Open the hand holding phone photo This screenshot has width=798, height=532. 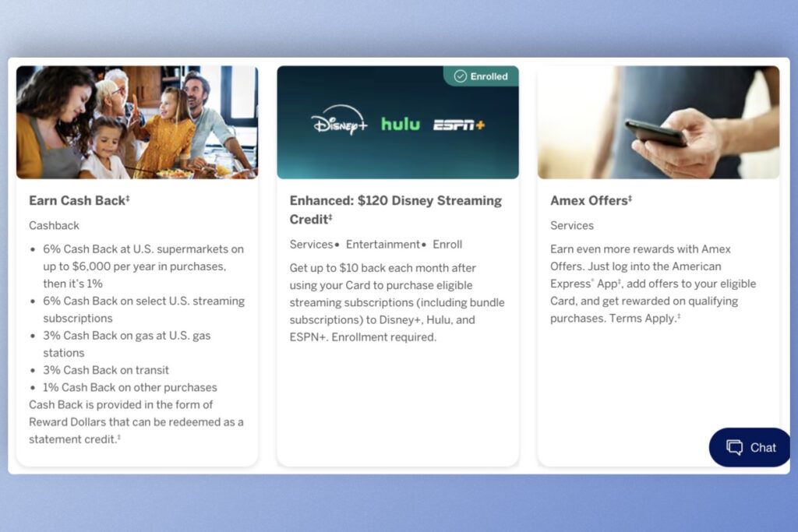659,122
